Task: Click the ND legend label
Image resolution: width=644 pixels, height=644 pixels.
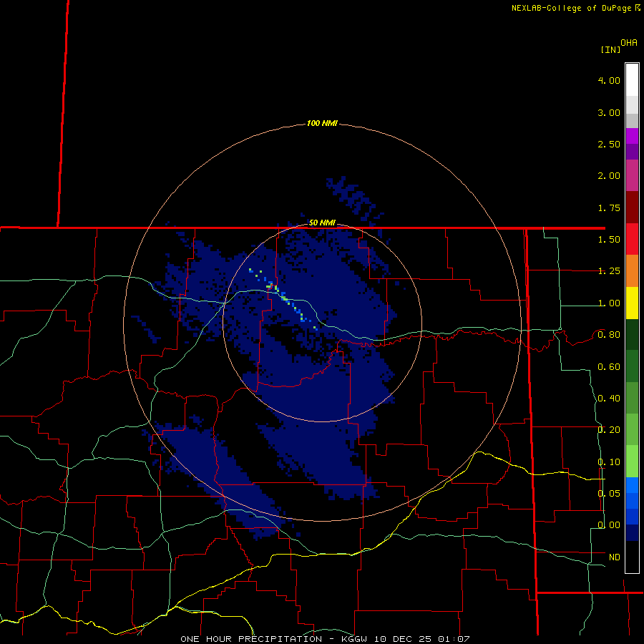Action: 615,557
